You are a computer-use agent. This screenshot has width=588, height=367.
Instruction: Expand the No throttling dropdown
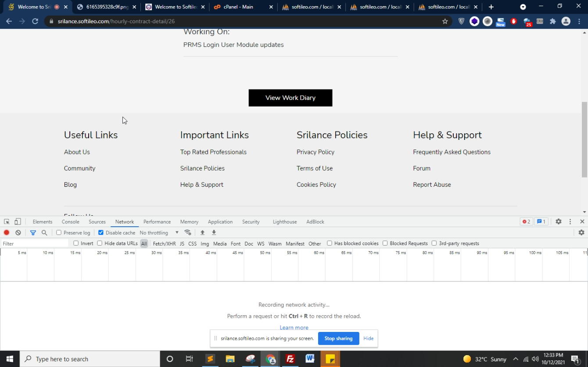pyautogui.click(x=159, y=233)
